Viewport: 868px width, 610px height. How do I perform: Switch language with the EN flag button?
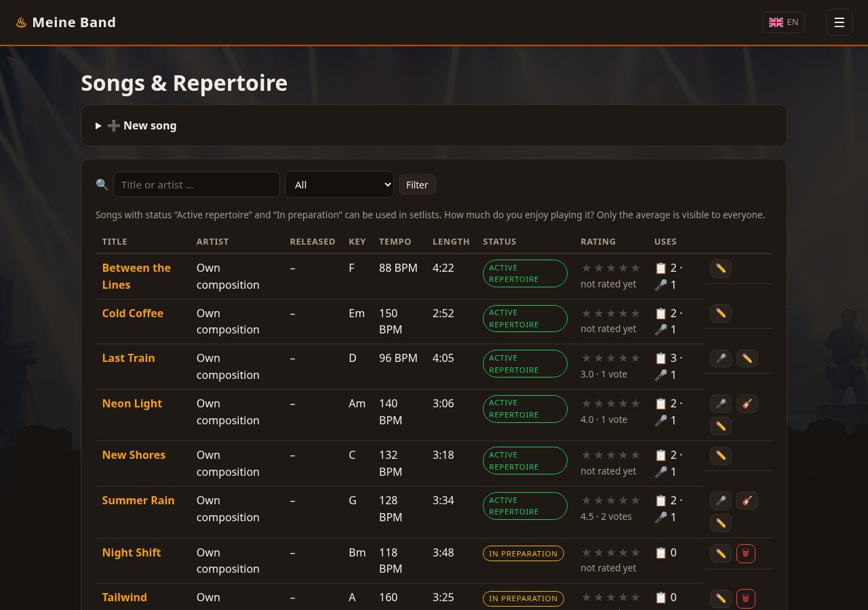pyautogui.click(x=783, y=22)
